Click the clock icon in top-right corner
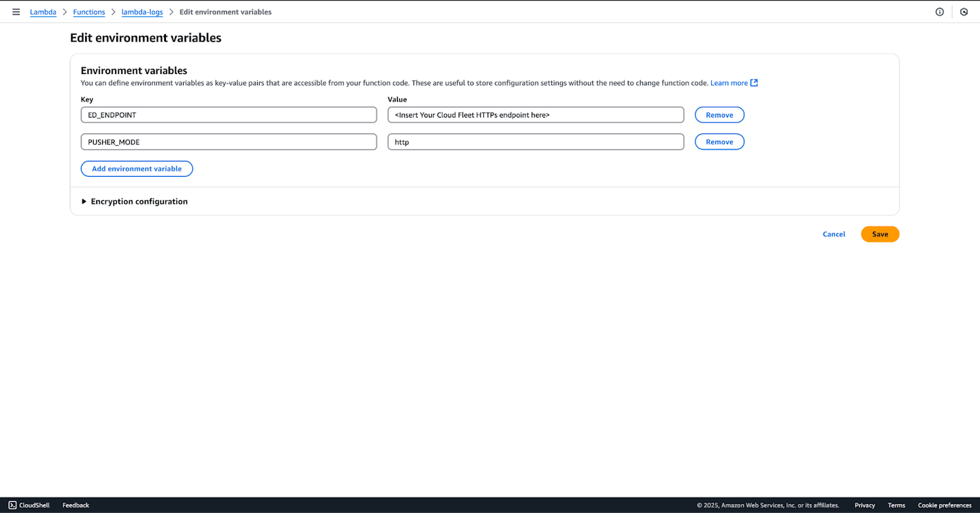Viewport: 980px width, 513px height. pos(964,12)
